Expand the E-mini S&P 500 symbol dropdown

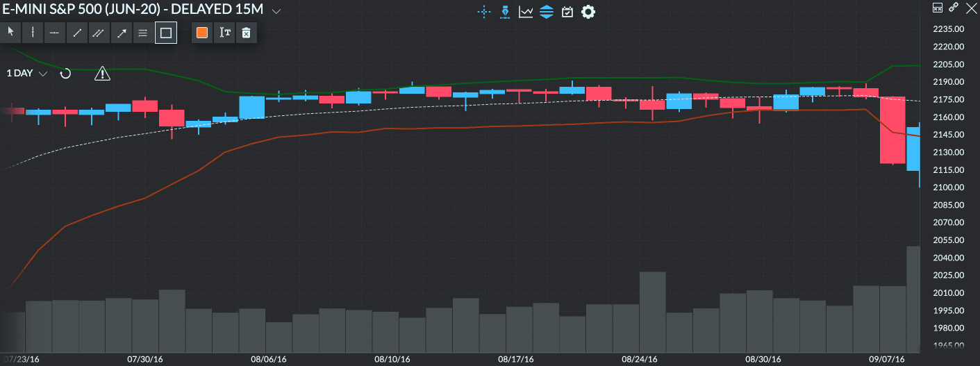click(x=276, y=12)
